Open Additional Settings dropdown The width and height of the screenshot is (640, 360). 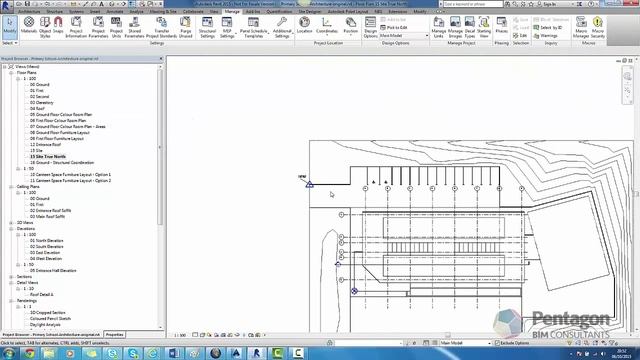282,27
